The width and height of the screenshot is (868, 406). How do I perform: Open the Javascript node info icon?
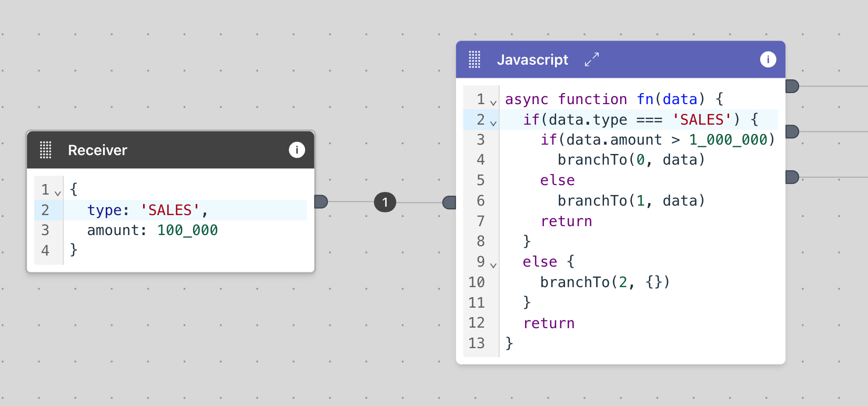click(768, 59)
